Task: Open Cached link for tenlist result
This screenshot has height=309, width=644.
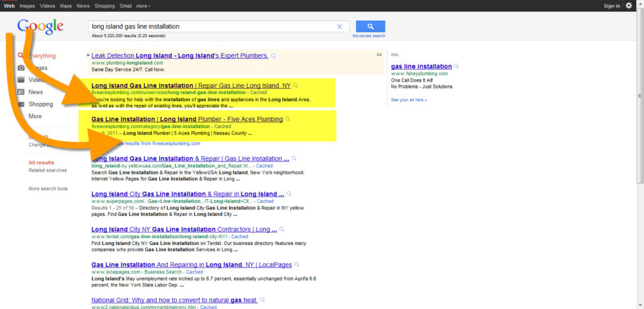Action: 240,237
